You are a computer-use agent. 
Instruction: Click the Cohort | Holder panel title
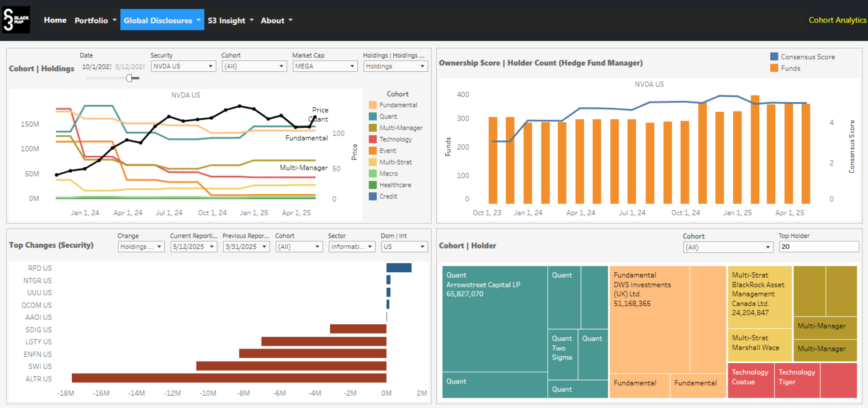pos(467,245)
